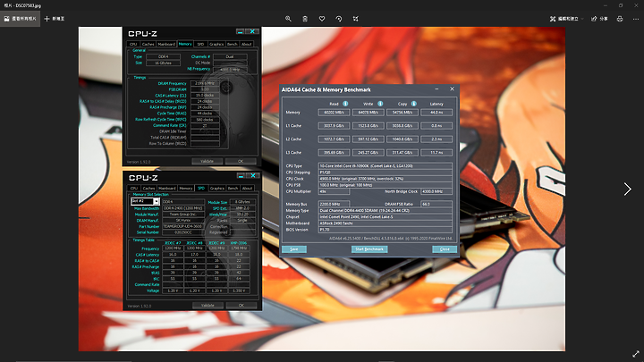Click Part Number field in CPU-Z SPD
The image size is (644, 362).
point(183,226)
